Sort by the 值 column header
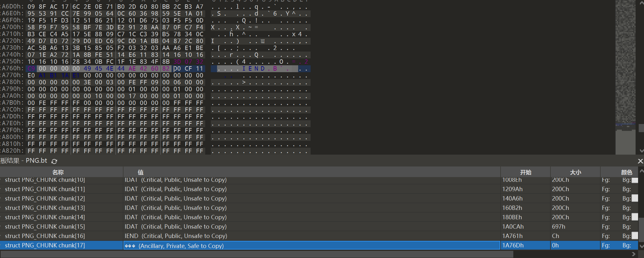The height and width of the screenshot is (258, 644). click(x=312, y=172)
